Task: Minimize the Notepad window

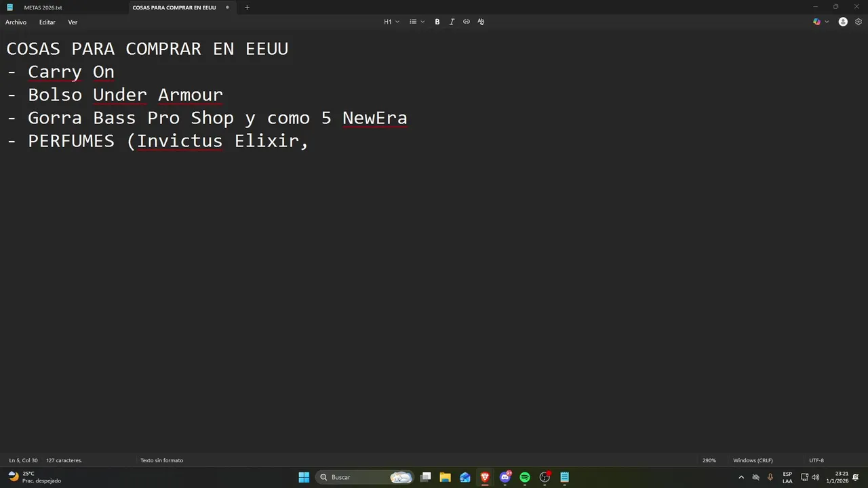Action: [815, 7]
